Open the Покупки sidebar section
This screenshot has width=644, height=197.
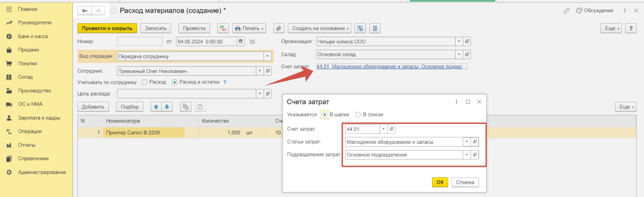[x=28, y=64]
